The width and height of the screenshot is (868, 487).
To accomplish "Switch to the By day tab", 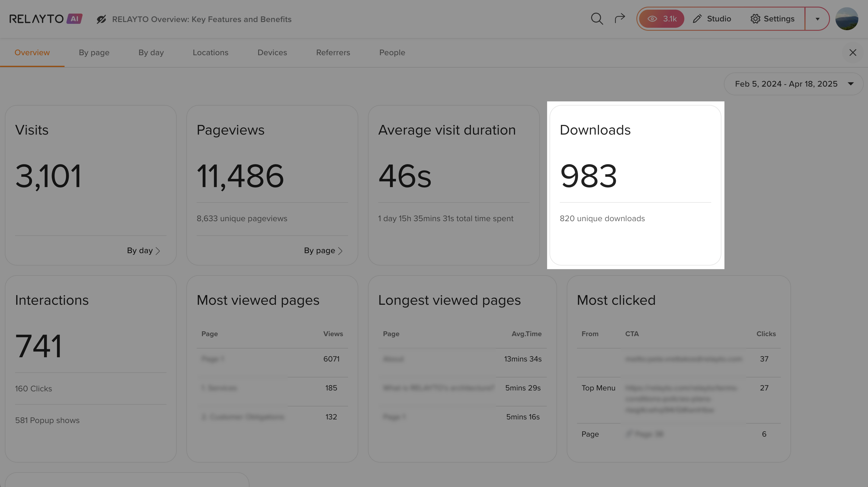I will (151, 53).
